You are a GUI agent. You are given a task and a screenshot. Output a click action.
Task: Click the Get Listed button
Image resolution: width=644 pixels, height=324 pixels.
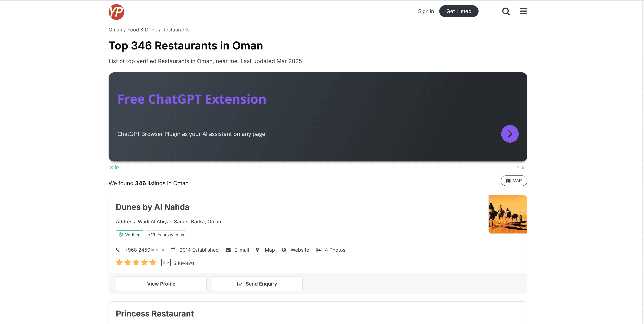pos(458,11)
